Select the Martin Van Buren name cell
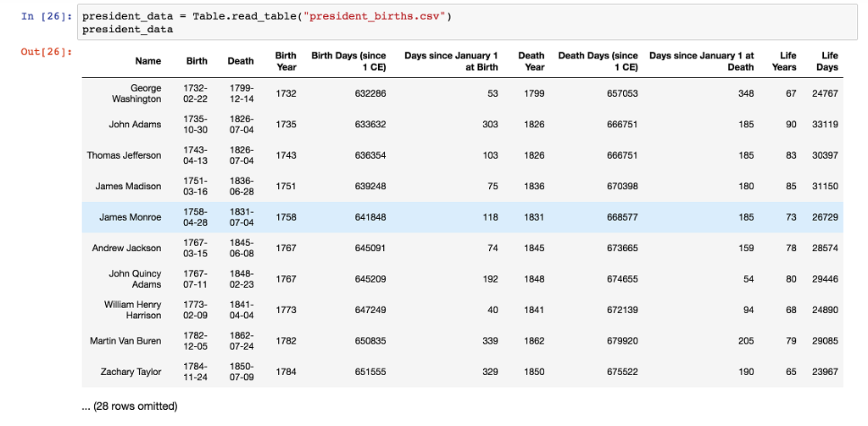Screen dimensions: 868x426 click(x=125, y=340)
